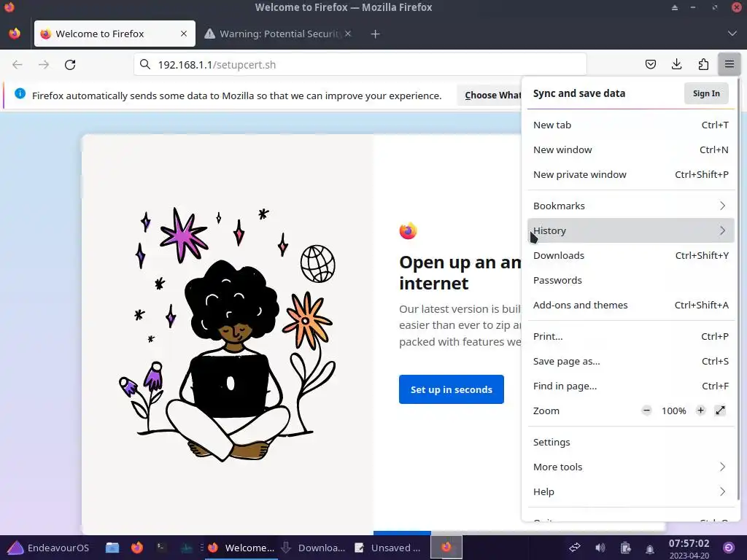Decrease zoom with the minus button
The width and height of the screenshot is (747, 560).
pyautogui.click(x=646, y=410)
